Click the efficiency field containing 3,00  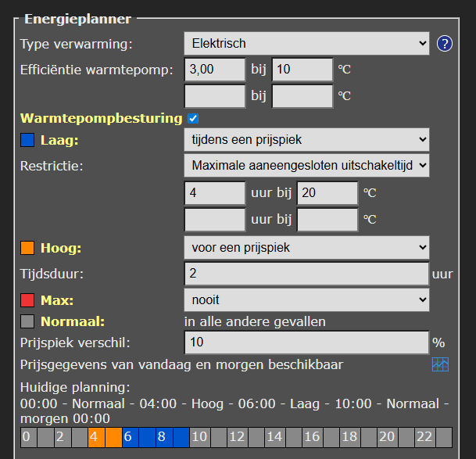coord(215,70)
